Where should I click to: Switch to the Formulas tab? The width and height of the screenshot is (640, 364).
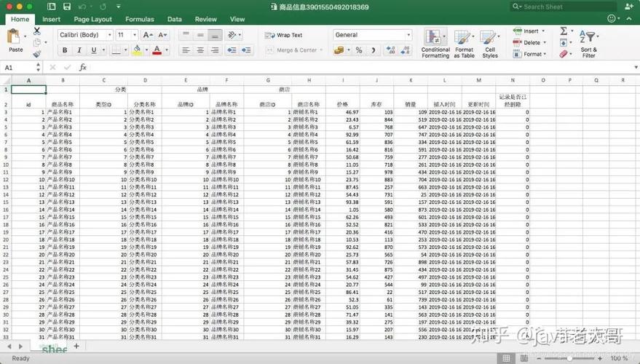click(139, 19)
